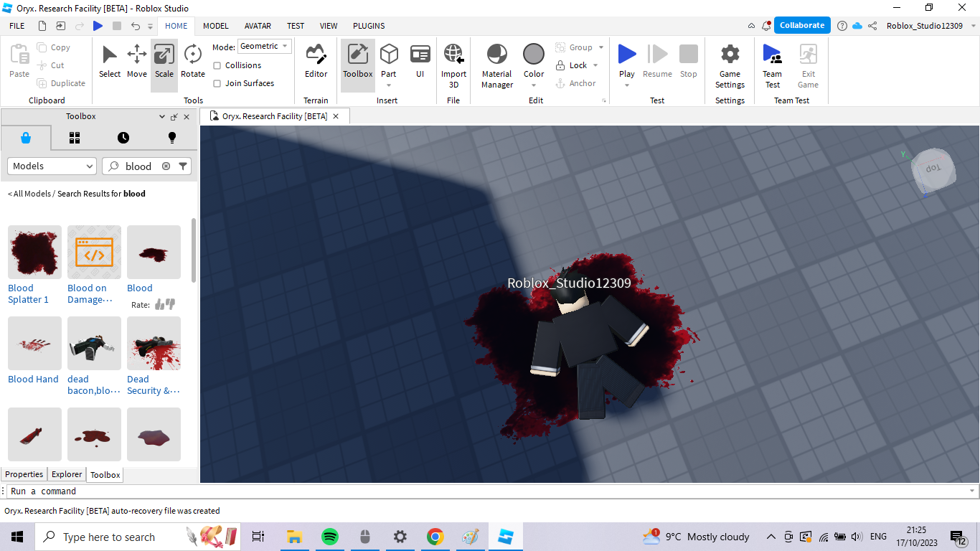Click the notifications bell icon
Screen dimensions: 980x551
pyautogui.click(x=766, y=25)
